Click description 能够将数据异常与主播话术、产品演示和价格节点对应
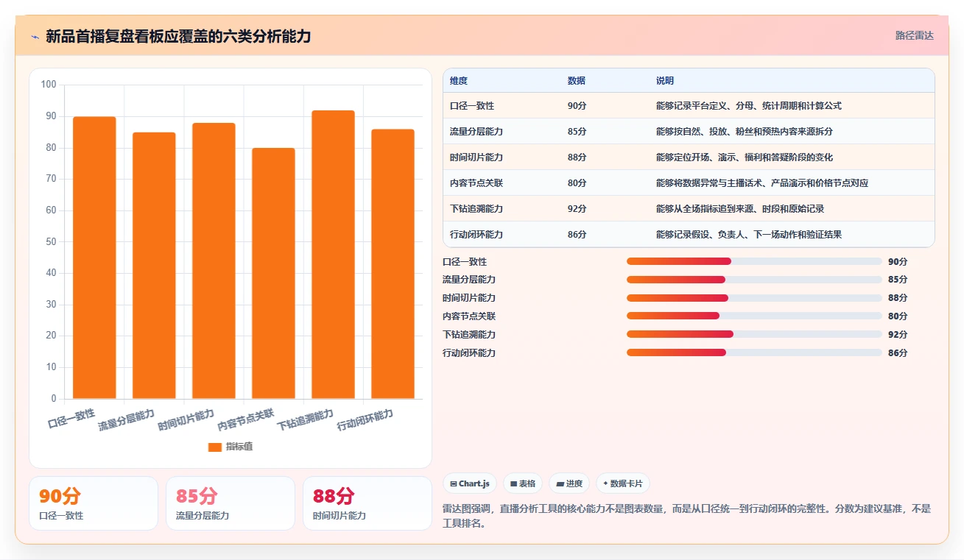Viewport: 964px width, 560px height. [762, 183]
